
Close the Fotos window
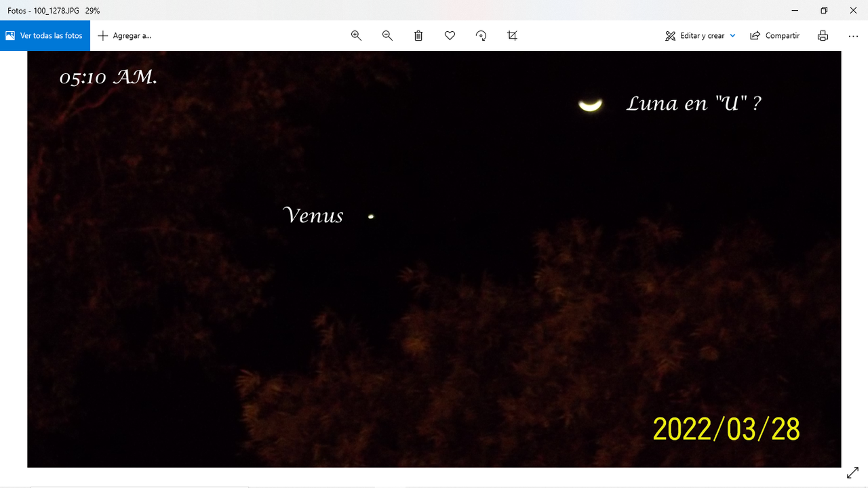[853, 10]
